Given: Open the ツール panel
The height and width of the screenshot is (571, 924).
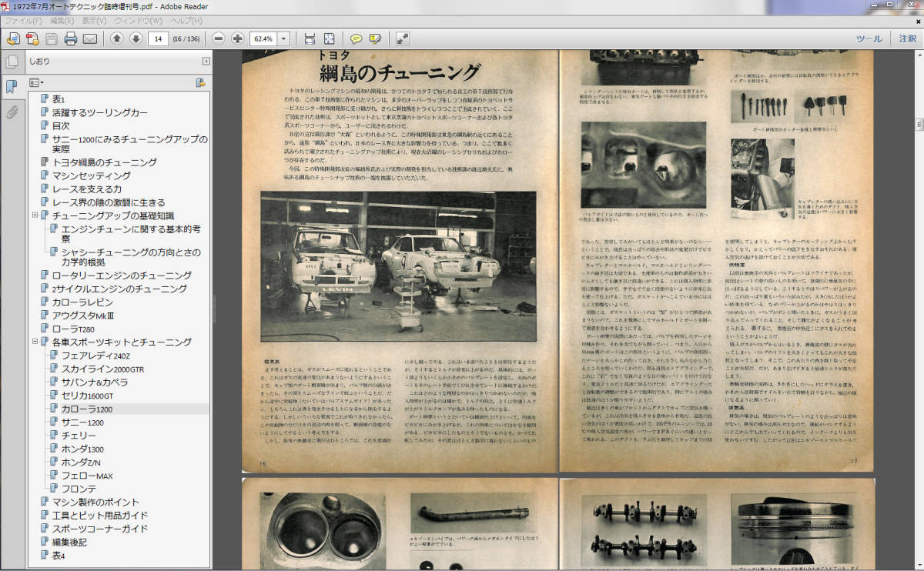Looking at the screenshot, I should pyautogui.click(x=869, y=38).
